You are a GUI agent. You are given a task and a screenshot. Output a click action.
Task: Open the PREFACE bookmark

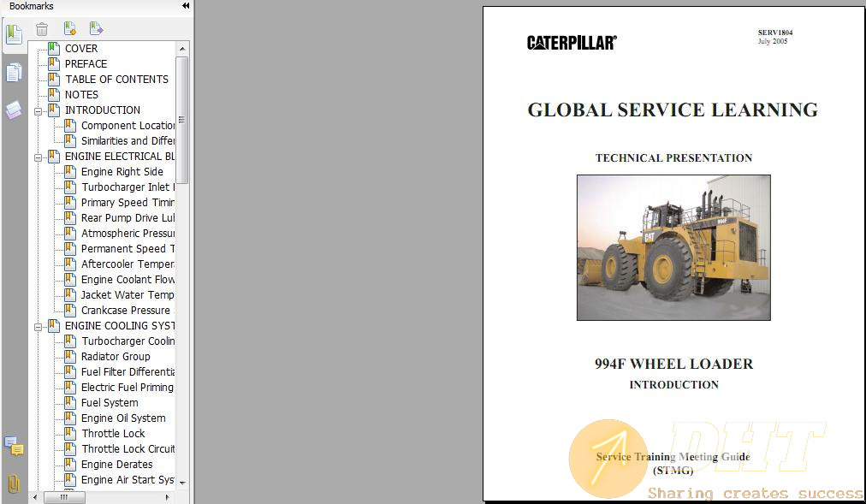point(86,64)
